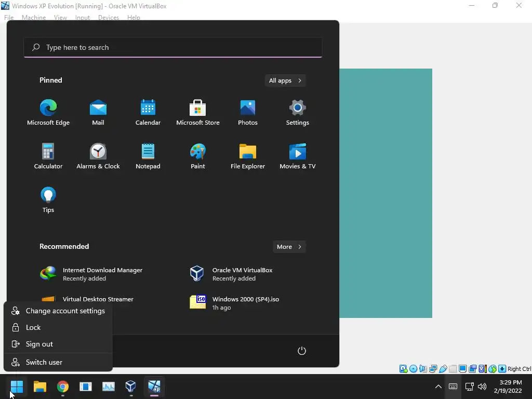Click the Right Ctrl host key label
Screen dimensions: 532x399
tap(519, 369)
